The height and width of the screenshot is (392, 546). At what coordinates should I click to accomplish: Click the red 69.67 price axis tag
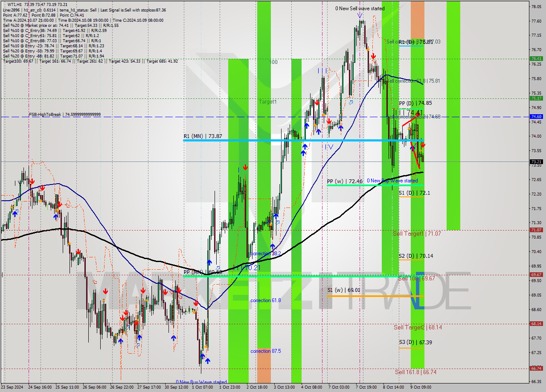click(x=536, y=275)
